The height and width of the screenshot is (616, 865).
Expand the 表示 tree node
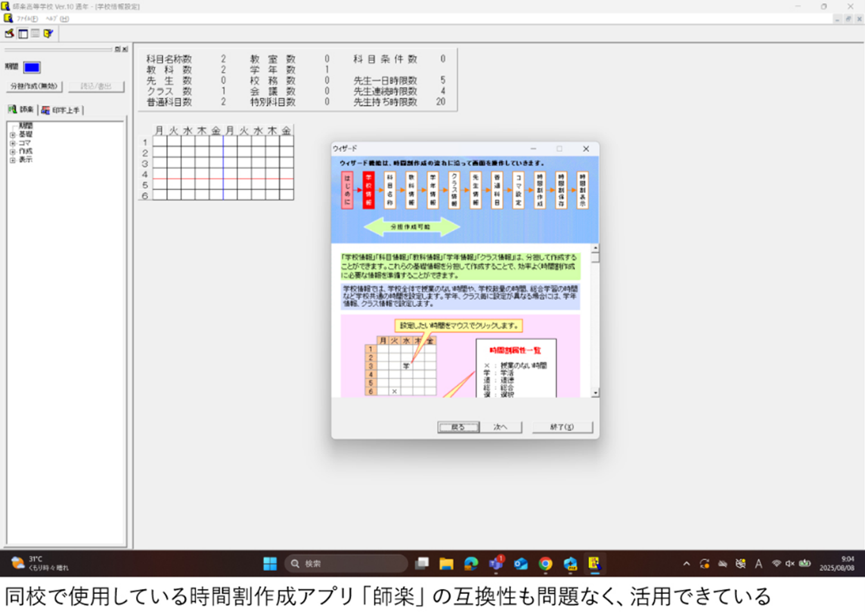tap(13, 160)
